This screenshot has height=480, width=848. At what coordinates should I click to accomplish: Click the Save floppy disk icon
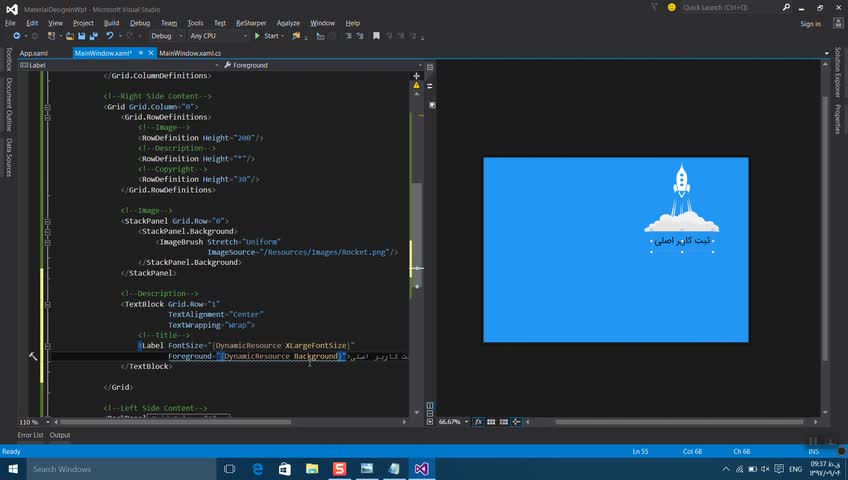(x=82, y=36)
